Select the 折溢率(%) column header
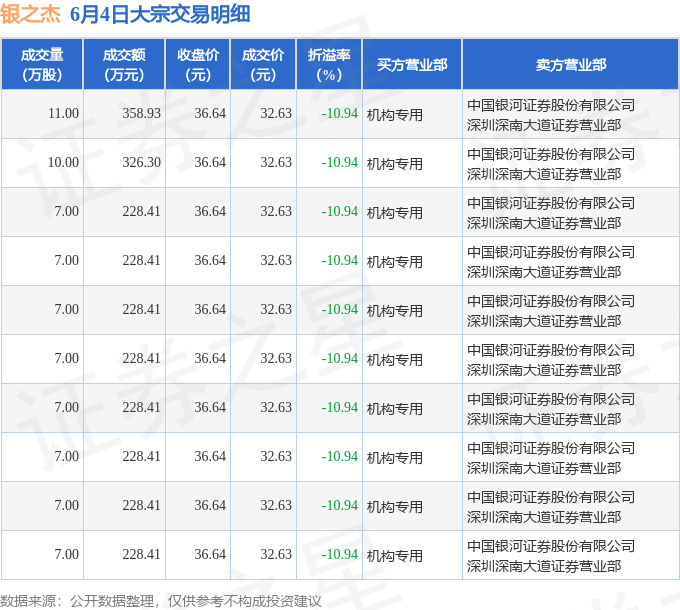 pyautogui.click(x=329, y=65)
